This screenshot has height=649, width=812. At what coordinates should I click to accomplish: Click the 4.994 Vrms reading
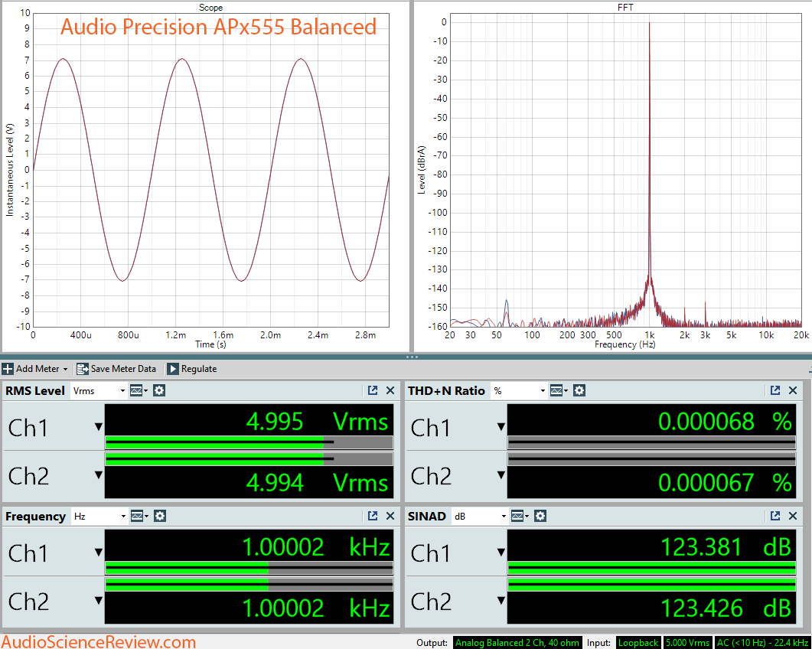point(317,483)
